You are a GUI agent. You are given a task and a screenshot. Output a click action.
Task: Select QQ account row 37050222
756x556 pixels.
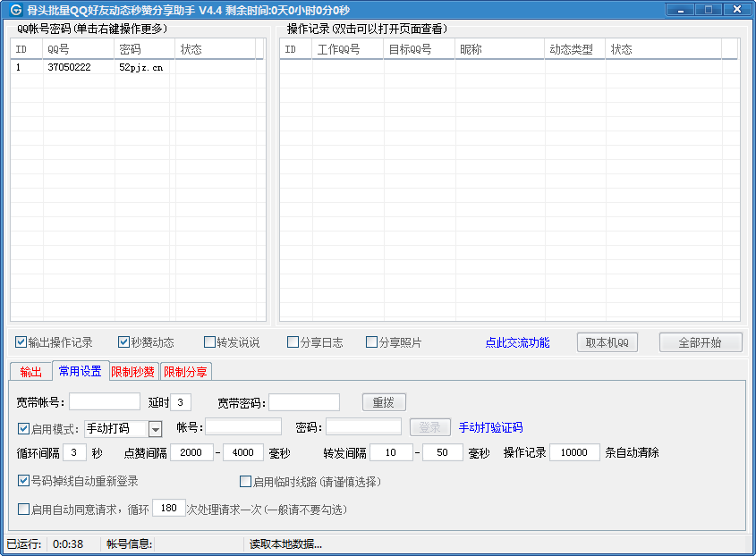(69, 68)
